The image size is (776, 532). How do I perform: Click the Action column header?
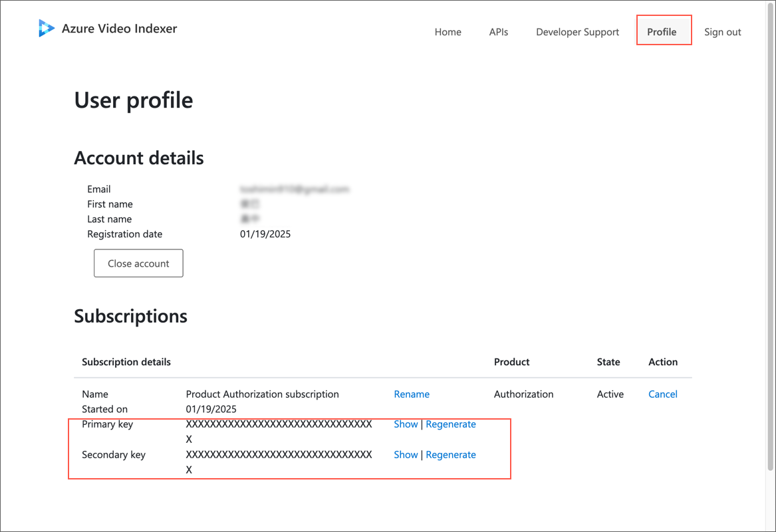663,362
